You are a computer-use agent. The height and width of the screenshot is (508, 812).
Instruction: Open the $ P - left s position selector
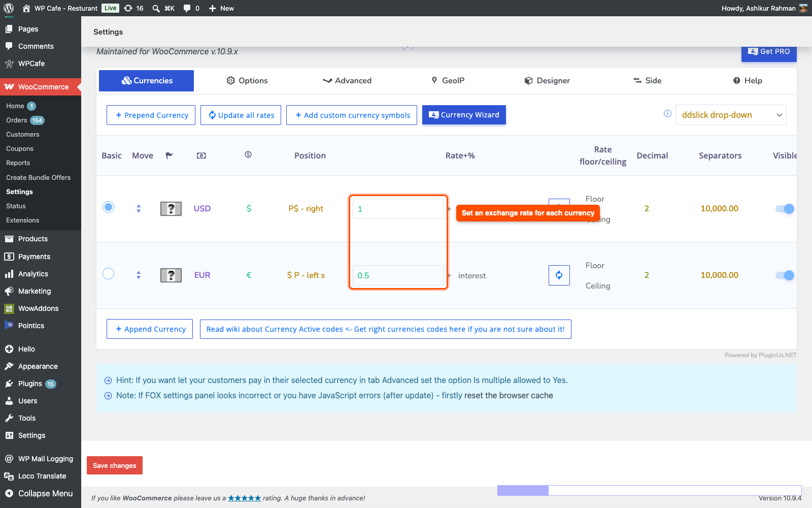[306, 275]
